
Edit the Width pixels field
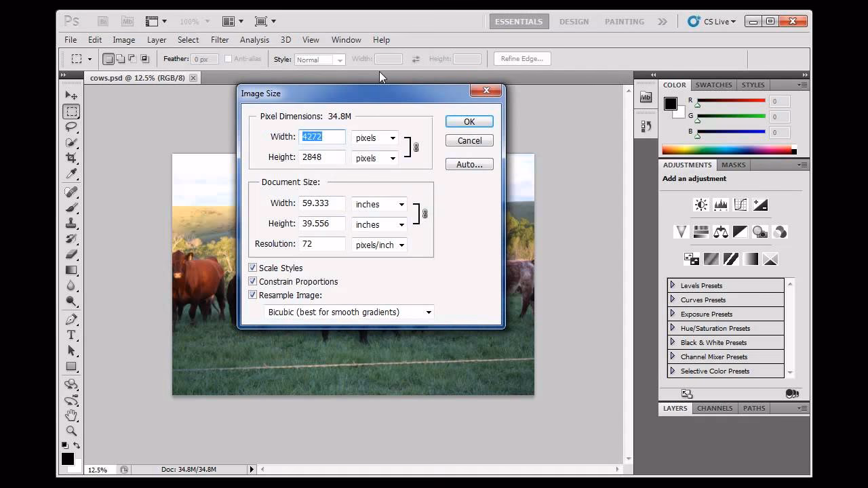tap(321, 136)
